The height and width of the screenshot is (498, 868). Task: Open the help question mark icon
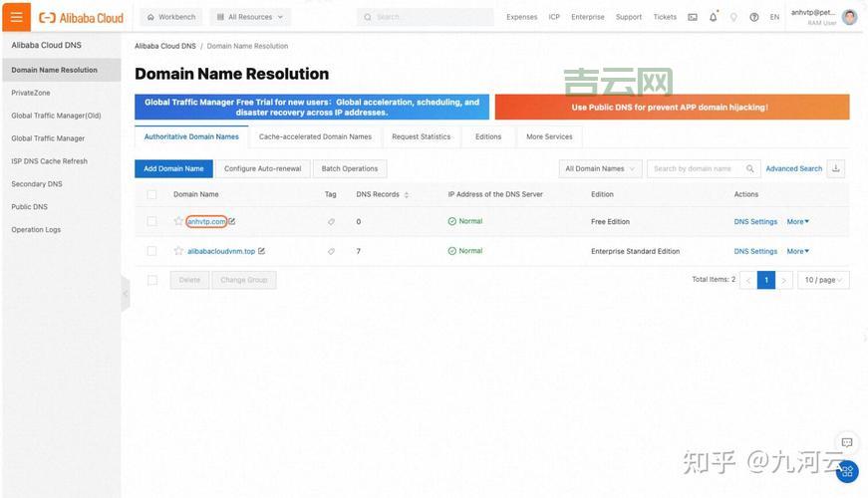753,17
